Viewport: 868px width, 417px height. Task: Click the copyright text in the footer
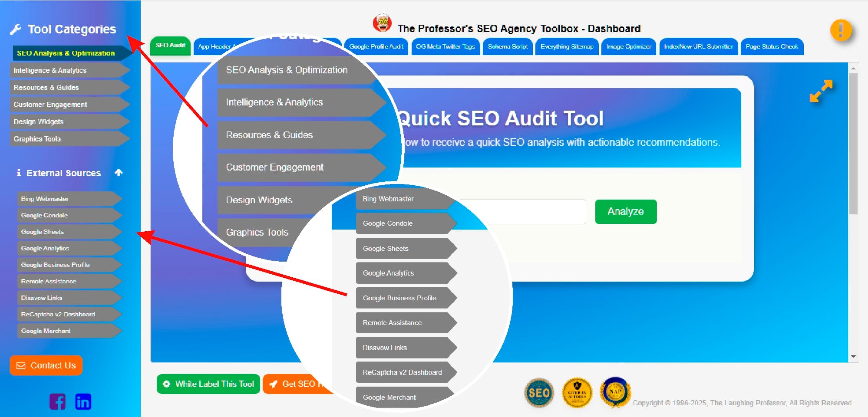(x=742, y=403)
